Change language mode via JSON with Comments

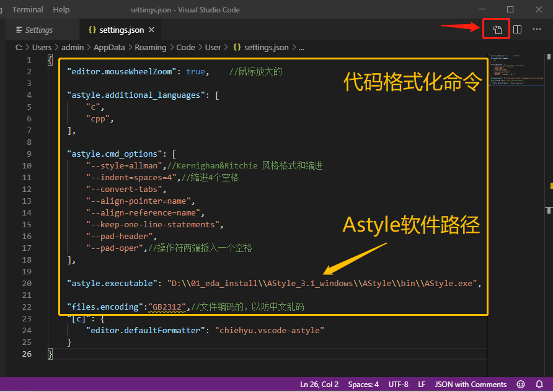[471, 384]
